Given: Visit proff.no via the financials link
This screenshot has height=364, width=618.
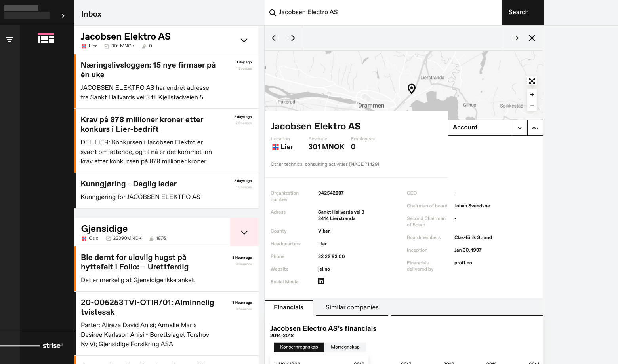Looking at the screenshot, I should click(x=463, y=263).
